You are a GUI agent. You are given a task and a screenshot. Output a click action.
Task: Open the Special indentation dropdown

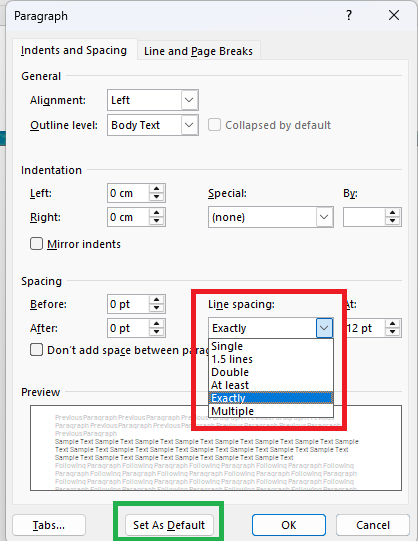324,217
